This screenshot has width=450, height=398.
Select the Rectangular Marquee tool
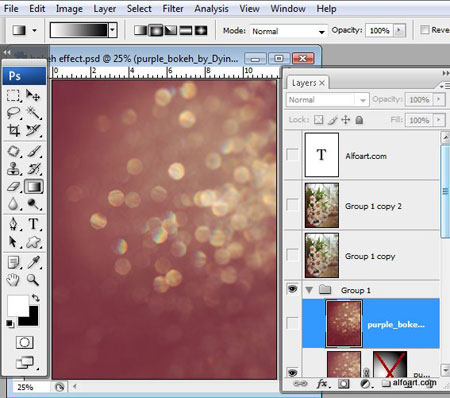coord(13,95)
